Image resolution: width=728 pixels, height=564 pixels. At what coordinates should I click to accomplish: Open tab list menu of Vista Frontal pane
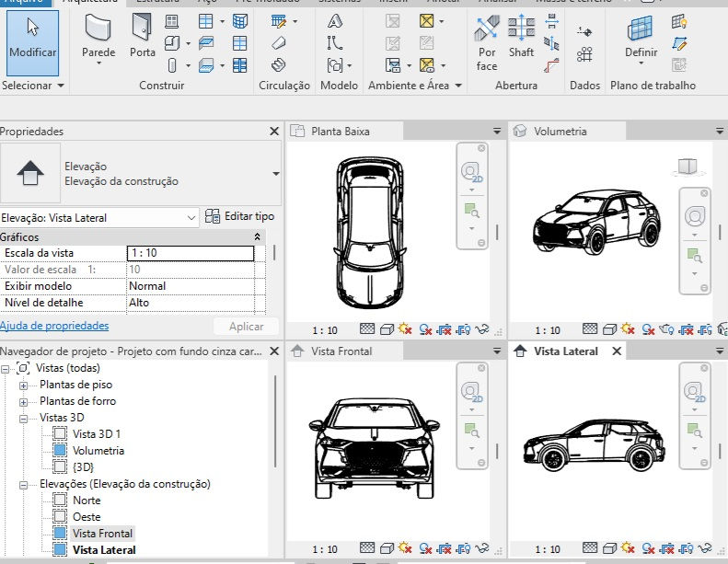(497, 351)
